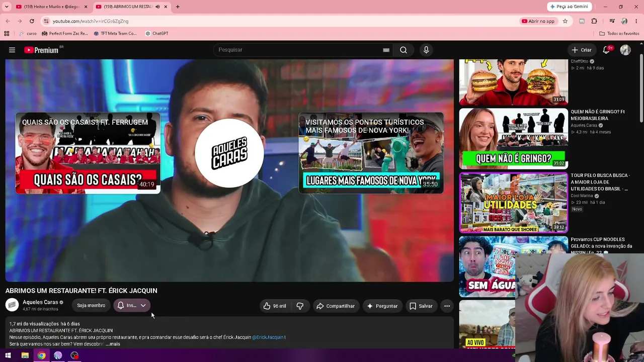Play LUGARES MAIS FAMOSOS DE NOVA YORK end-screen video
Viewport: 644px width, 362px height.
[371, 153]
